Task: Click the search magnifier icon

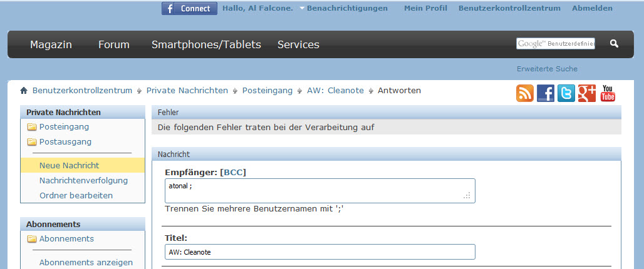Action: click(614, 43)
